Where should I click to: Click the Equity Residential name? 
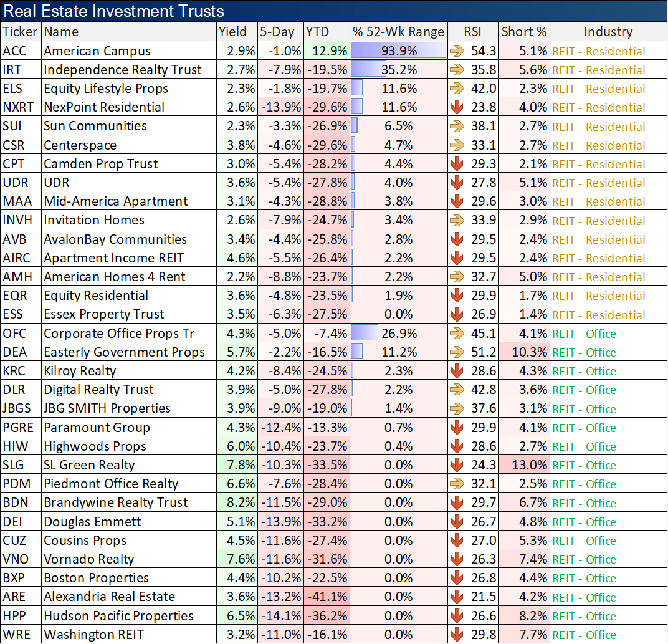tap(96, 296)
